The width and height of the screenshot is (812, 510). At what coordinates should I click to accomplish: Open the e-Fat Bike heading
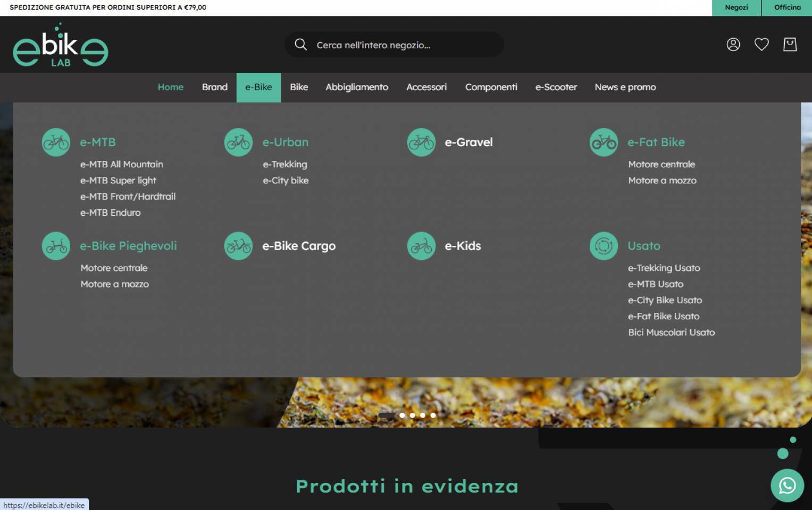656,142
